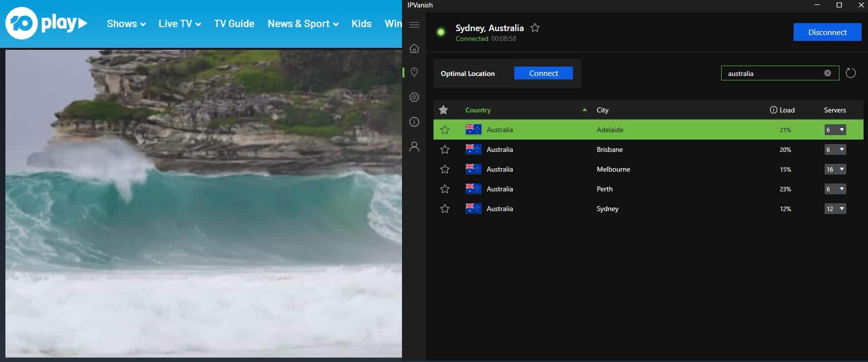Click the 15% load value for Melbourne
This screenshot has height=362, width=868.
pos(785,169)
